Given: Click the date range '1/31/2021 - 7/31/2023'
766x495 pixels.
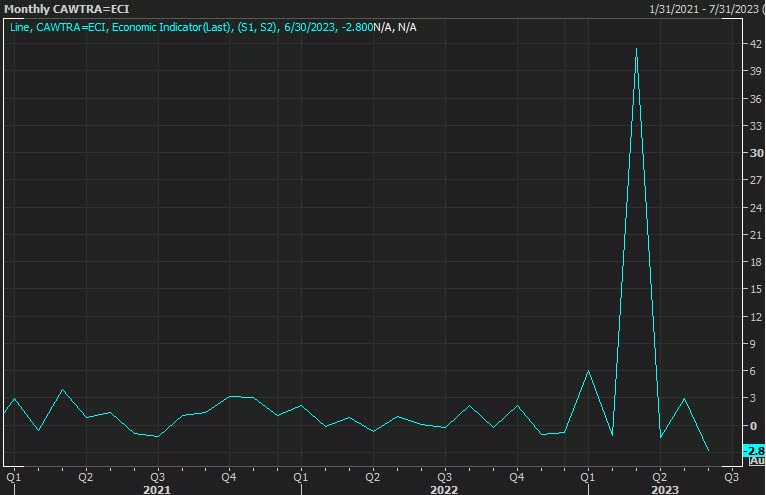Looking at the screenshot, I should pyautogui.click(x=703, y=9).
